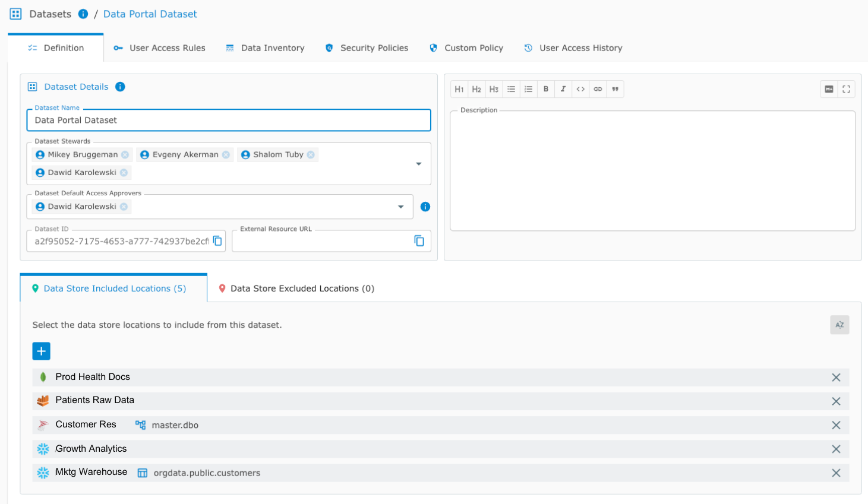868x504 pixels.
Task: Switch to the User Access Rules tab
Action: (160, 48)
